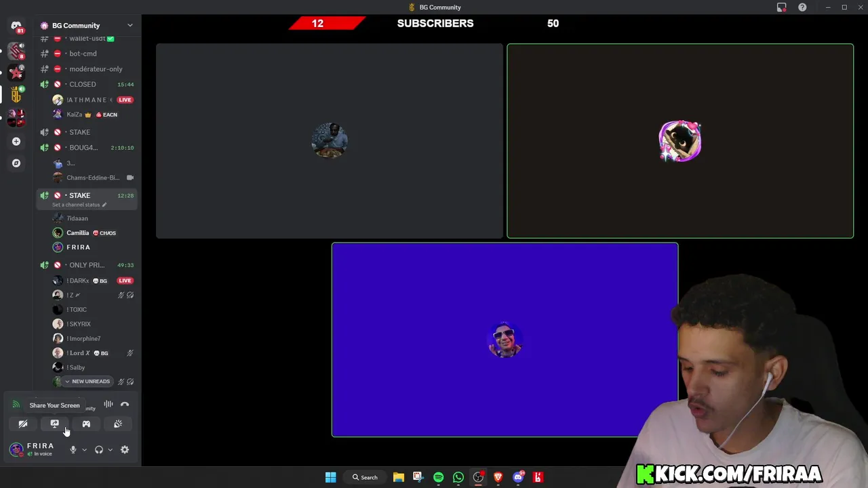Open OBS Studio from taskbar
This screenshot has height=488, width=868.
pos(479,477)
